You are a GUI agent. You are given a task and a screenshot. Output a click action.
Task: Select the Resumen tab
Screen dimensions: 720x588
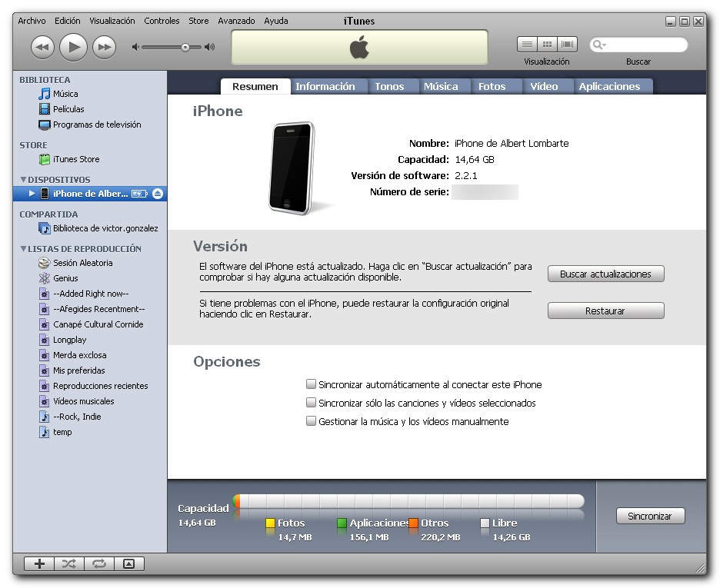point(255,86)
